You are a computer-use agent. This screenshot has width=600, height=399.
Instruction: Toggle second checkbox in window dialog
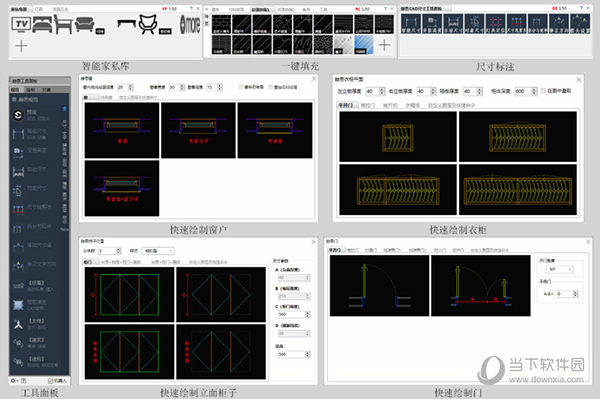[271, 87]
